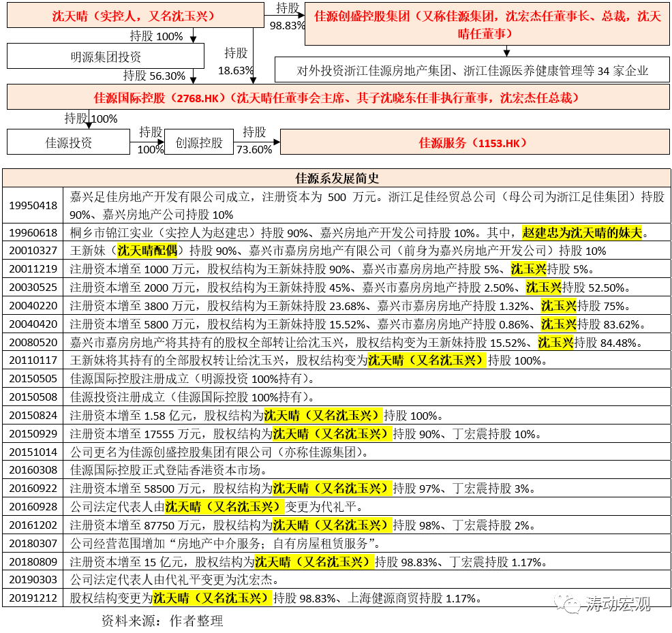The height and width of the screenshot is (633, 672).
Task: Select the 19950418 date cell
Action: click(33, 205)
